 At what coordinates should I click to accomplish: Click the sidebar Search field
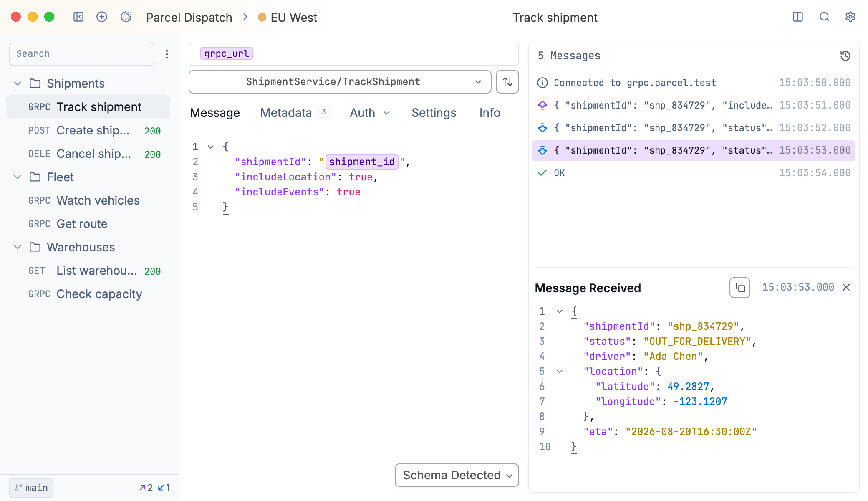coord(82,54)
